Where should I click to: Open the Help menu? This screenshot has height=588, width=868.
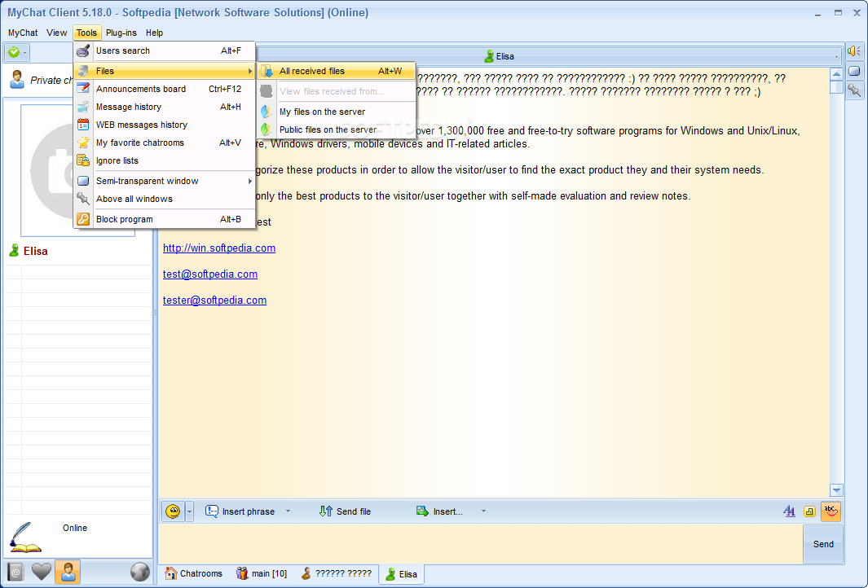pos(154,33)
